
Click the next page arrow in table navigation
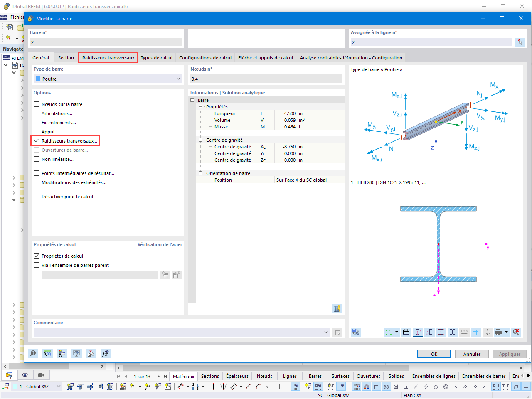(x=158, y=376)
